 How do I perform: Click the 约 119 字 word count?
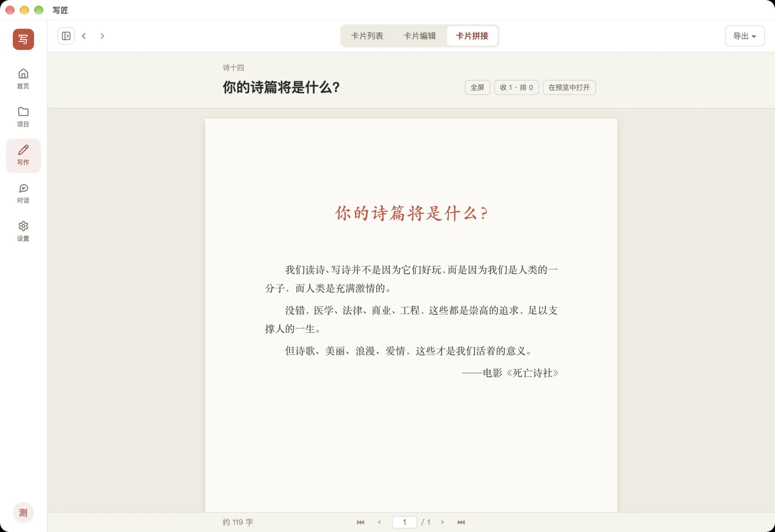tap(238, 522)
